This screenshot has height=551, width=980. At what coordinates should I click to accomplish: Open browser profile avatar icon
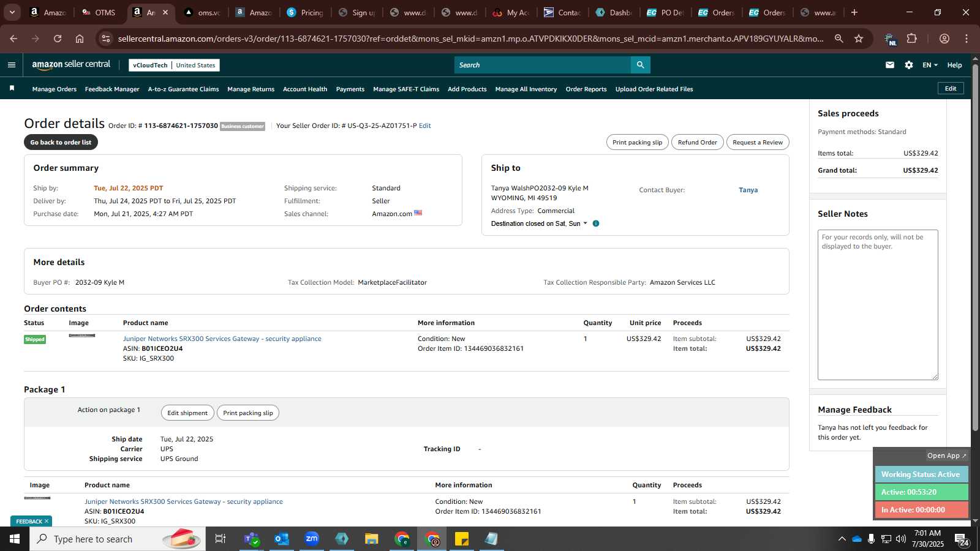click(x=944, y=39)
